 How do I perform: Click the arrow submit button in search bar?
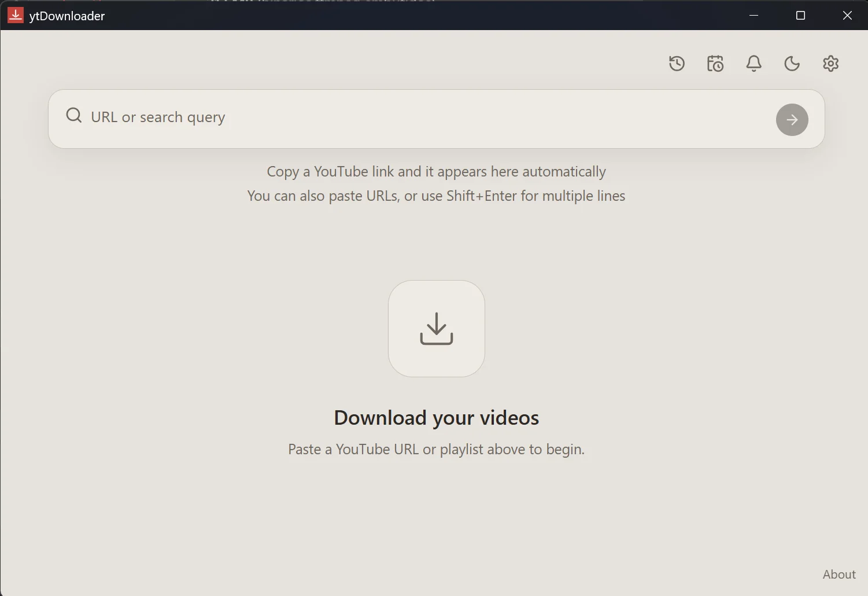[x=792, y=120]
